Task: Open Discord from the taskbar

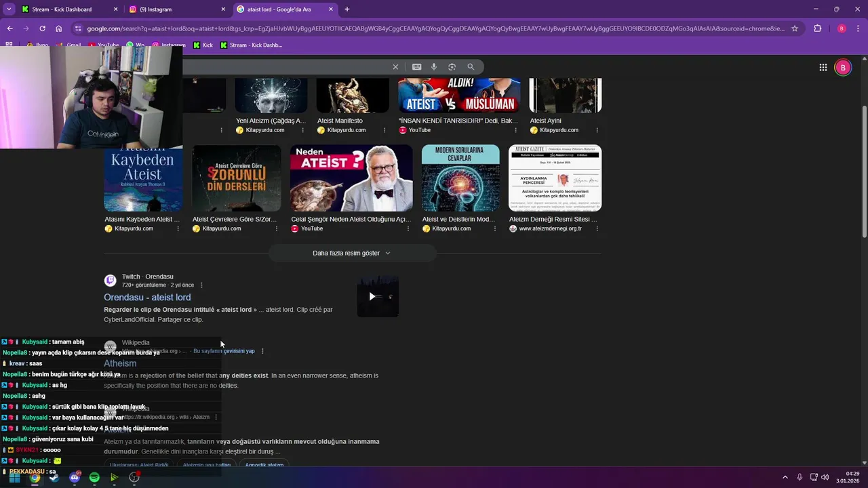Action: coord(75,477)
